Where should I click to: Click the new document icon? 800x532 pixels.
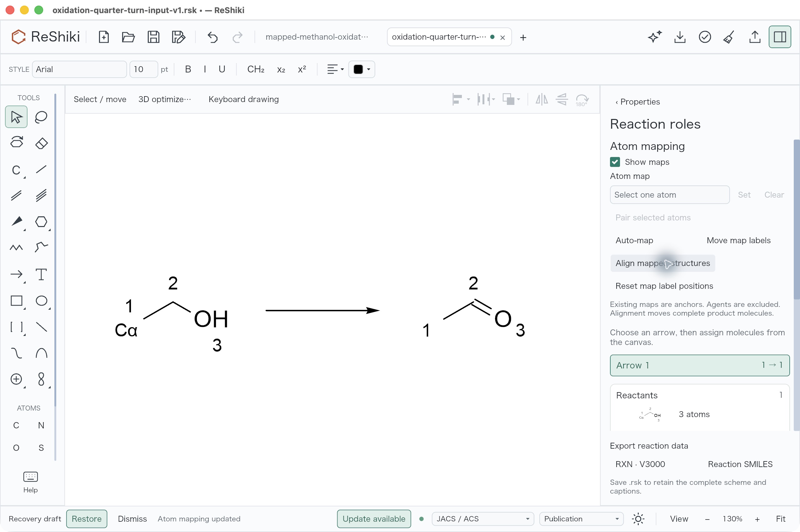pyautogui.click(x=103, y=37)
